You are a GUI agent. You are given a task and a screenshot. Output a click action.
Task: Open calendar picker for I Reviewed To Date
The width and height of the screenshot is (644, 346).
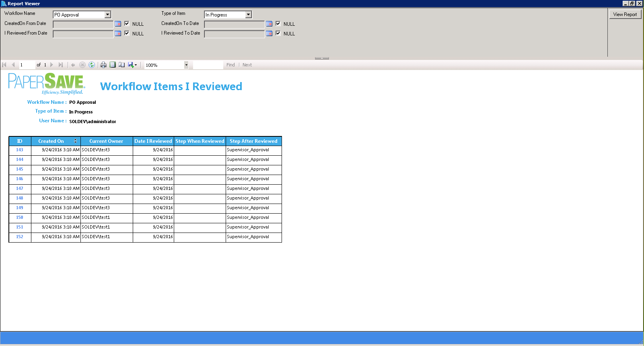coord(269,33)
